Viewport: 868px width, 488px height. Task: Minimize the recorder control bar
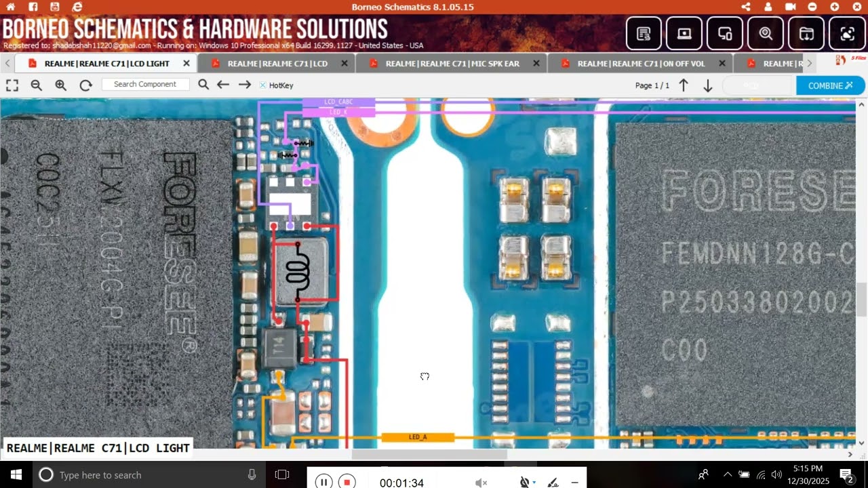point(574,483)
